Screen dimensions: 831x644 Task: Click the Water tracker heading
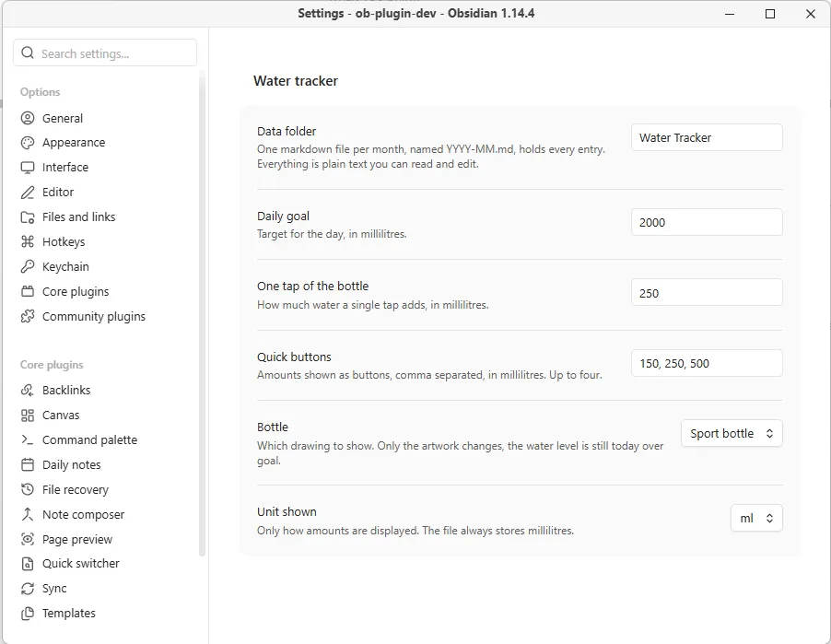coord(295,80)
